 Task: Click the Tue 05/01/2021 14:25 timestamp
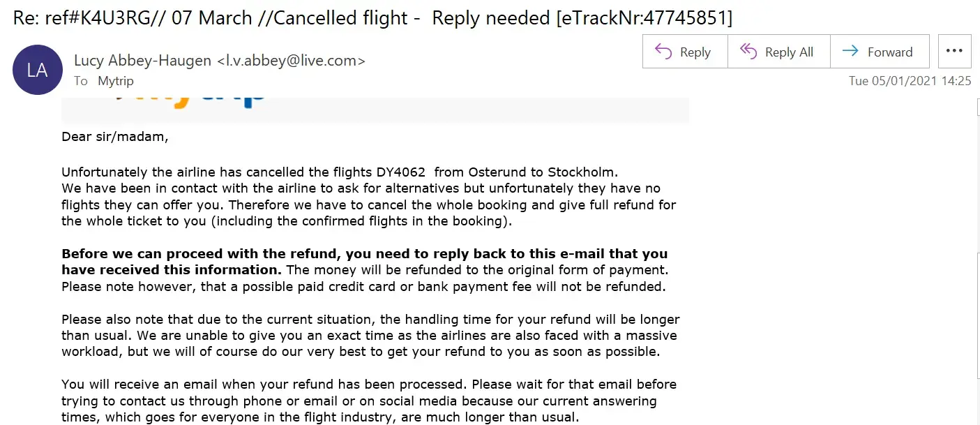(910, 81)
